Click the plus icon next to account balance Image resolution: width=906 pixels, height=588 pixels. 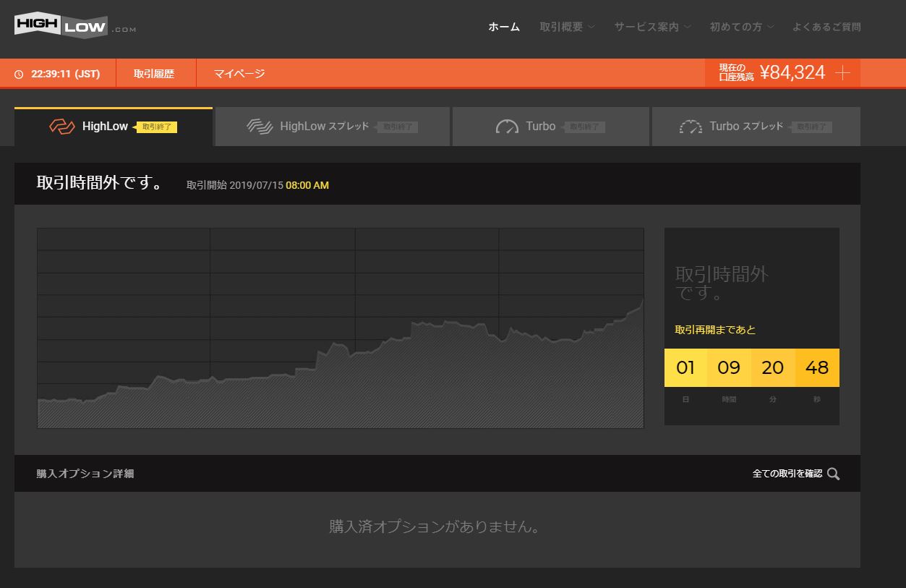point(842,73)
